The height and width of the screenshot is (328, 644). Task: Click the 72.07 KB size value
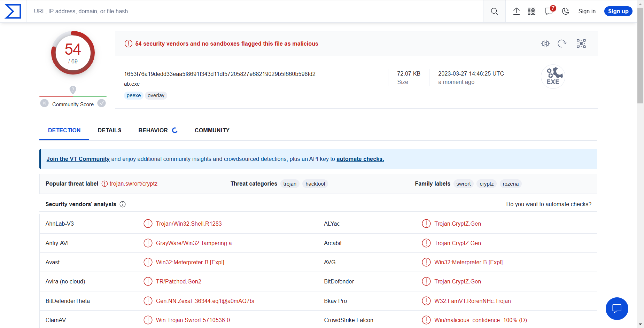pos(409,73)
